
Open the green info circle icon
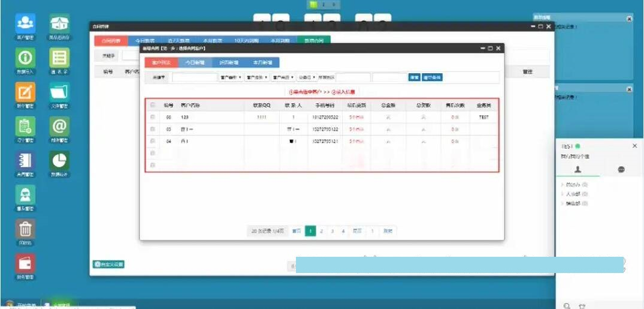tap(25, 58)
